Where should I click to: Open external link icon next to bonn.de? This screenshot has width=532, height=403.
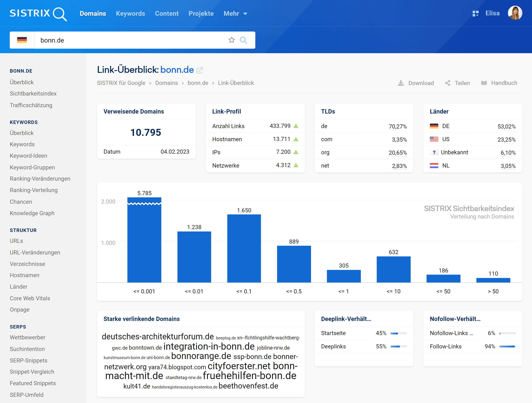pos(200,70)
